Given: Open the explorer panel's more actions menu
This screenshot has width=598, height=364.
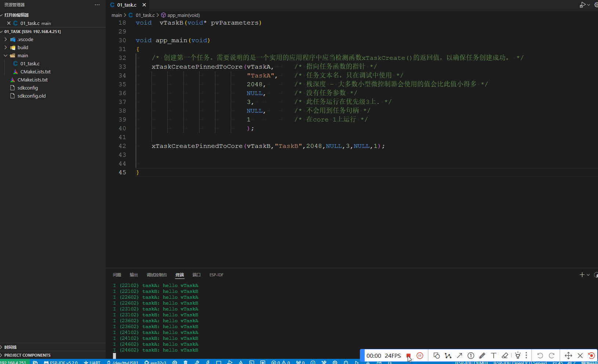Looking at the screenshot, I should (x=97, y=5).
